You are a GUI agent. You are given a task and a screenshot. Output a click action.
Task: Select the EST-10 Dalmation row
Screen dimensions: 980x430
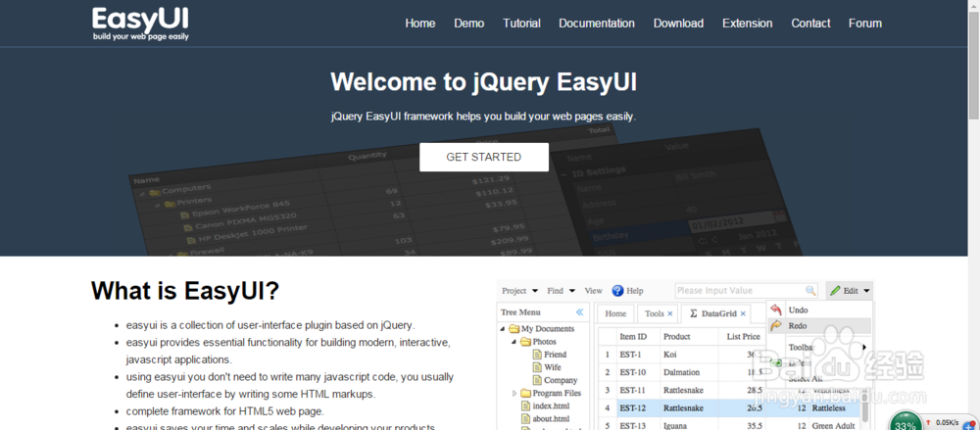pos(682,372)
